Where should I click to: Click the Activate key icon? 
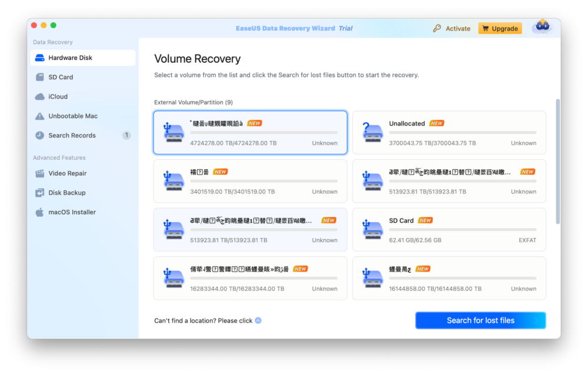click(x=437, y=28)
